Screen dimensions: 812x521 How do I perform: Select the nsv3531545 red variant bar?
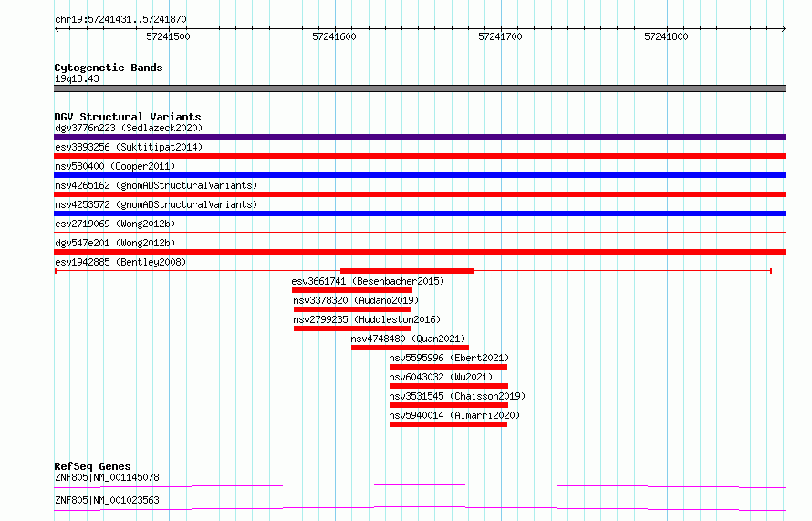pos(449,405)
